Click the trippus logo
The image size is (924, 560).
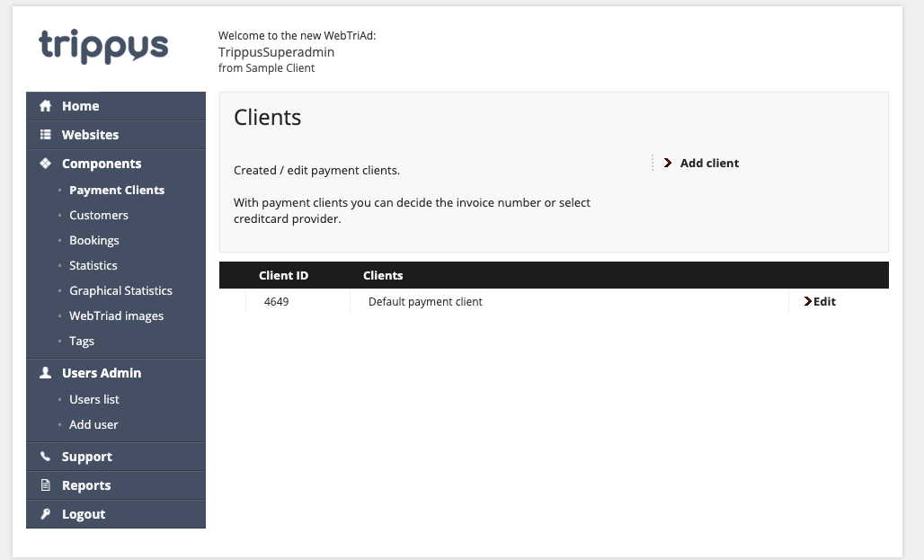103,46
